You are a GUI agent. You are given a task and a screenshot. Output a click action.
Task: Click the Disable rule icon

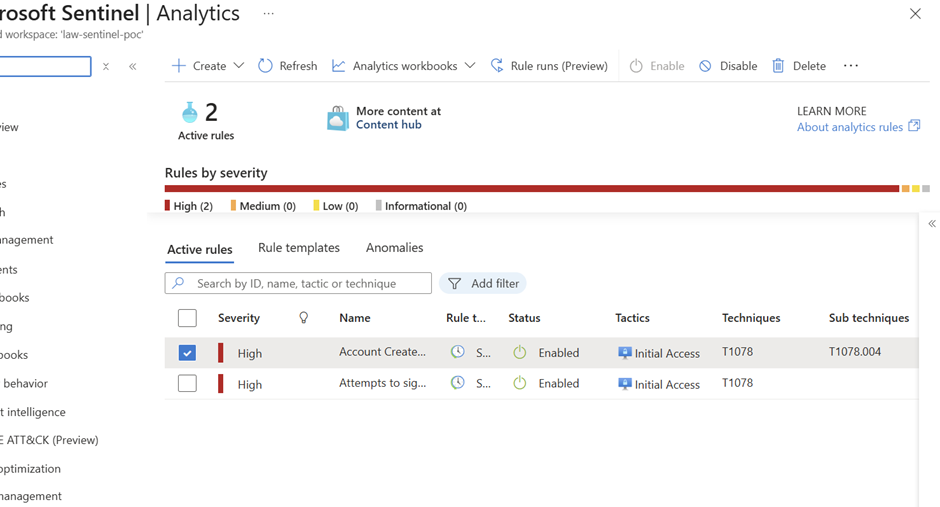click(705, 66)
